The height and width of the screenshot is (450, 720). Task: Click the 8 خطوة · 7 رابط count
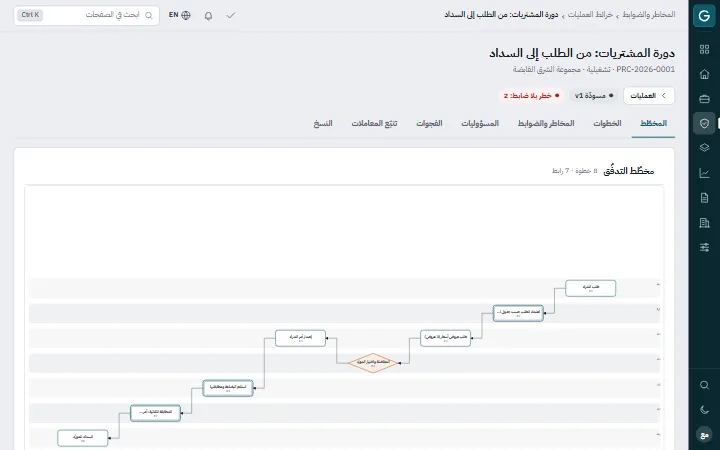click(574, 171)
